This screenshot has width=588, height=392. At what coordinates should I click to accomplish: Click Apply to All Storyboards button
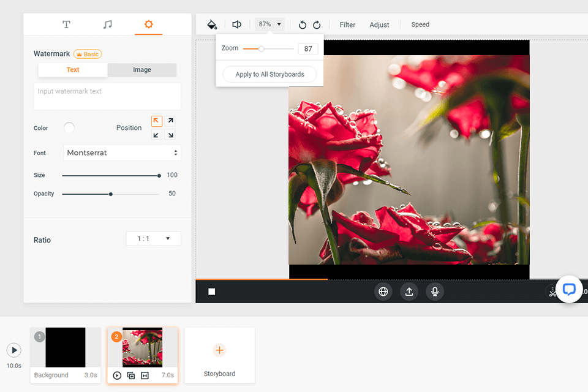[x=269, y=74]
